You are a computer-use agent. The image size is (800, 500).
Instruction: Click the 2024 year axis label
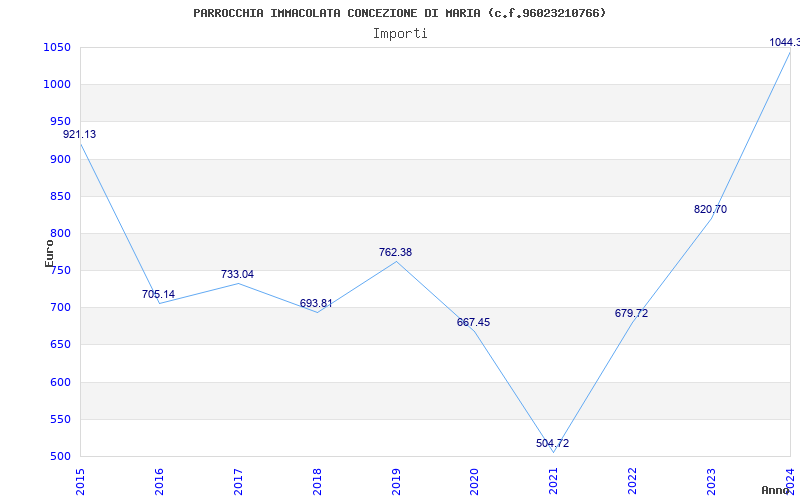(790, 481)
